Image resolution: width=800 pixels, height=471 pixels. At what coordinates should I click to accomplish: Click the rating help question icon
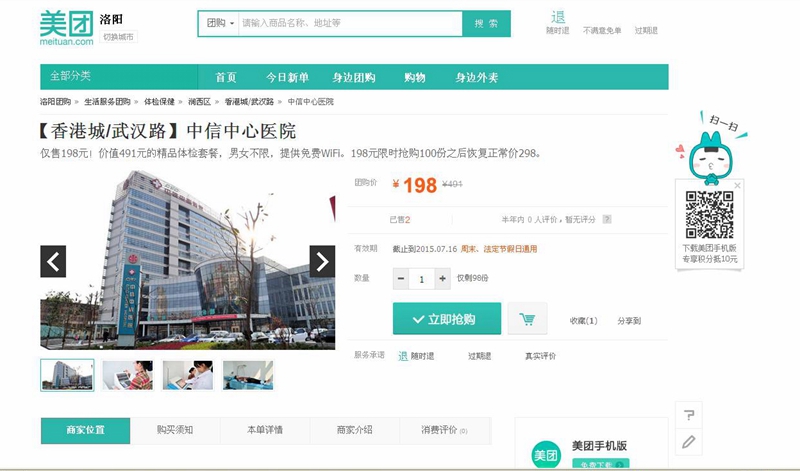(x=606, y=220)
